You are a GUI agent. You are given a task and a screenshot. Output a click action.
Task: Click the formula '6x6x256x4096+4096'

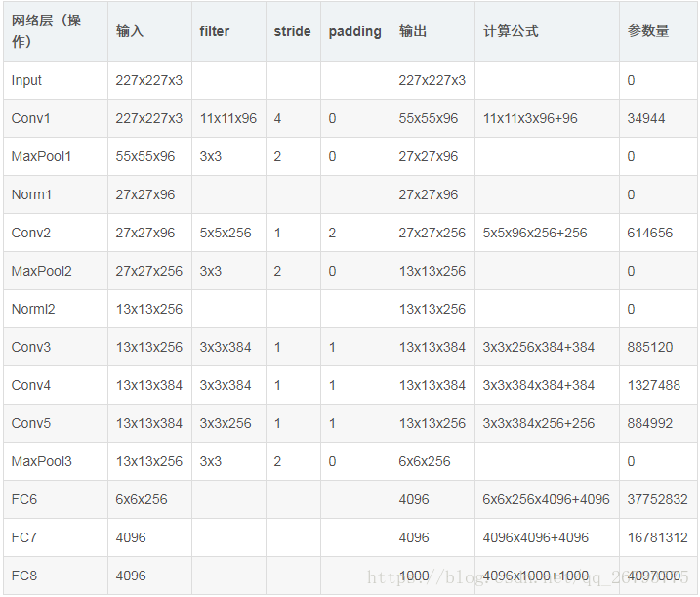[546, 499]
